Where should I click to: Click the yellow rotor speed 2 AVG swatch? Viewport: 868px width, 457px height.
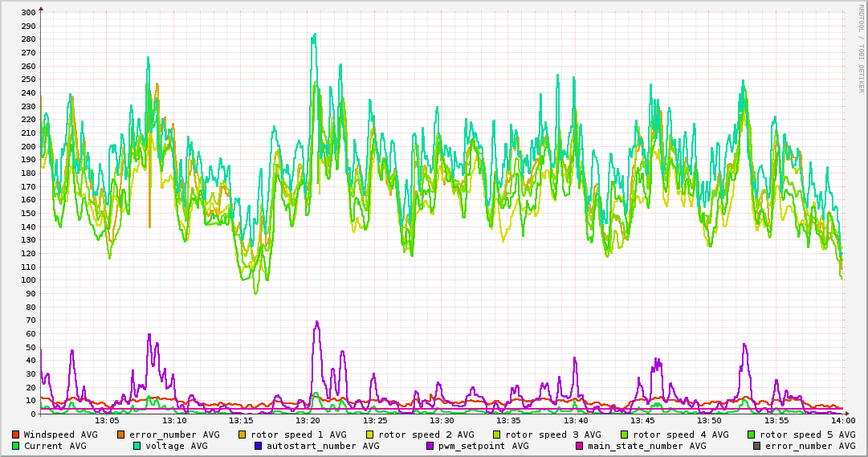click(x=370, y=435)
